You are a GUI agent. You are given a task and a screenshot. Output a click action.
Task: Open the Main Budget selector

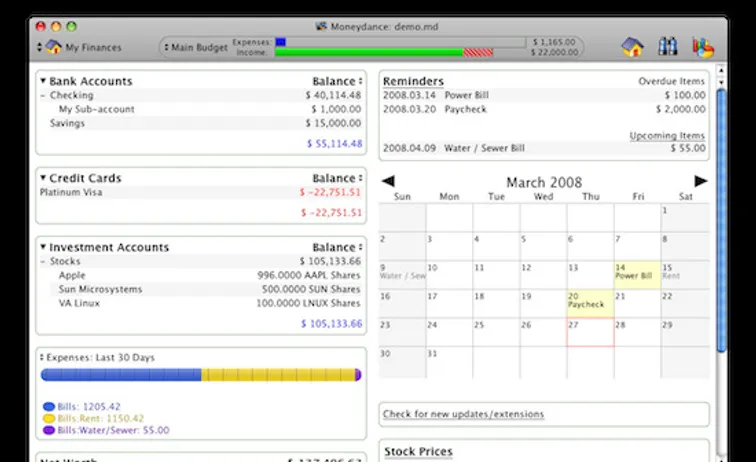click(x=195, y=47)
